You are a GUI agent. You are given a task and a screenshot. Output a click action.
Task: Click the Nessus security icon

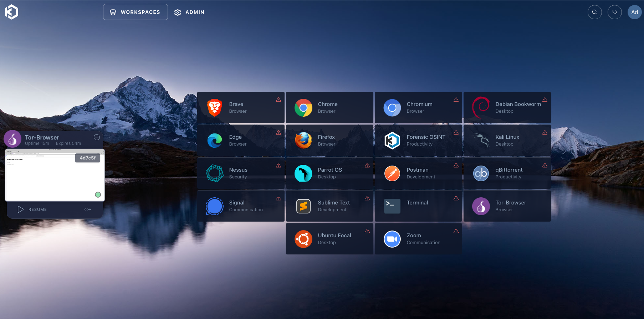[215, 173]
